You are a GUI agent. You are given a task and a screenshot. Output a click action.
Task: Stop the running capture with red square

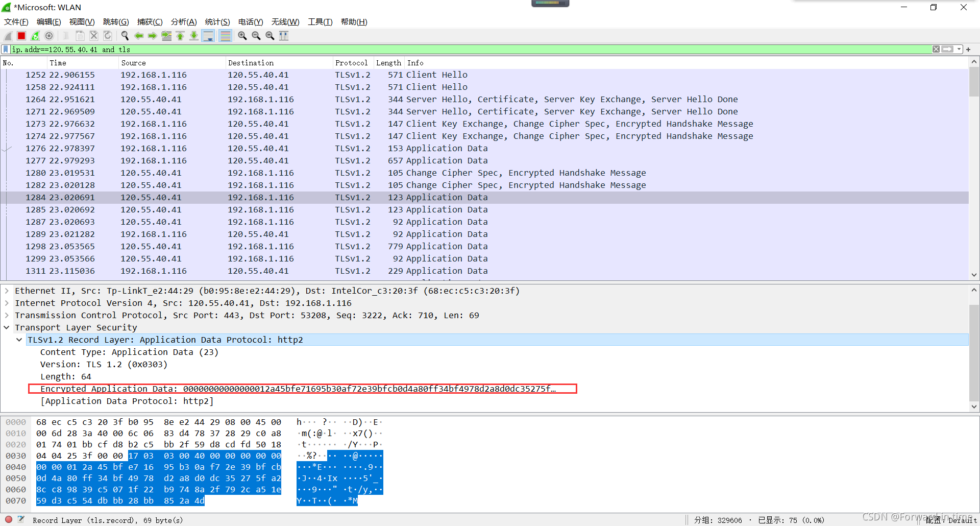(21, 36)
